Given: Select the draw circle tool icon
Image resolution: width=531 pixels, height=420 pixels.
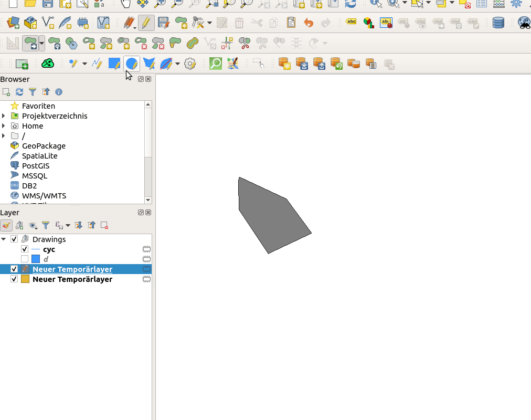Looking at the screenshot, I should [x=132, y=64].
